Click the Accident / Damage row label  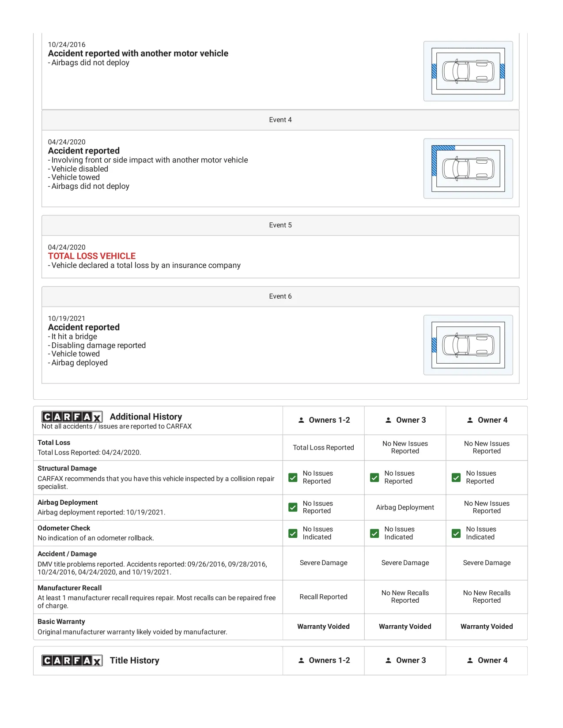(x=67, y=554)
